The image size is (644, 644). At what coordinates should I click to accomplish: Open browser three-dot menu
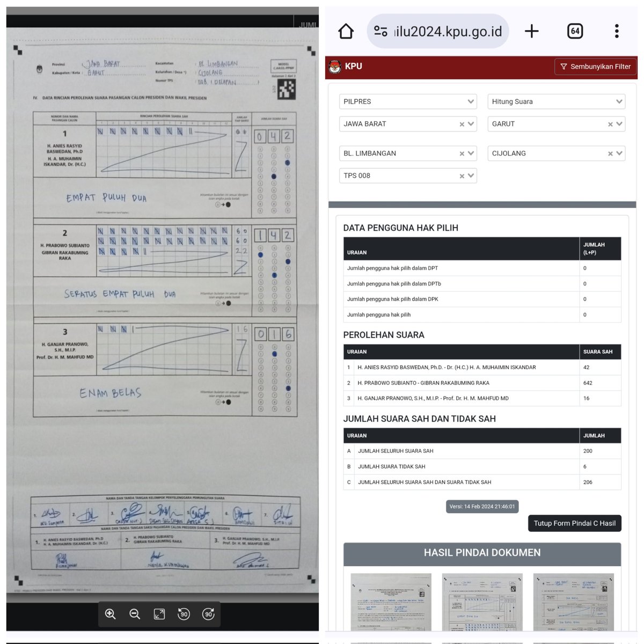coord(617,31)
